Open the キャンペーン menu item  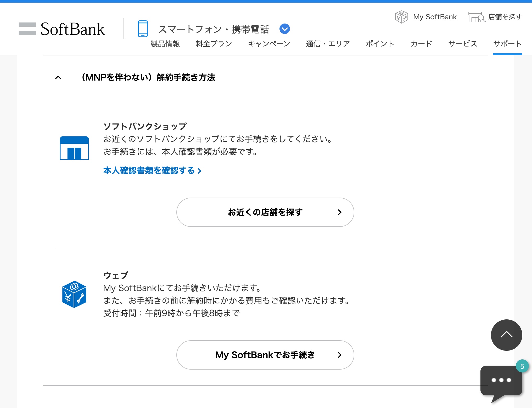[269, 44]
